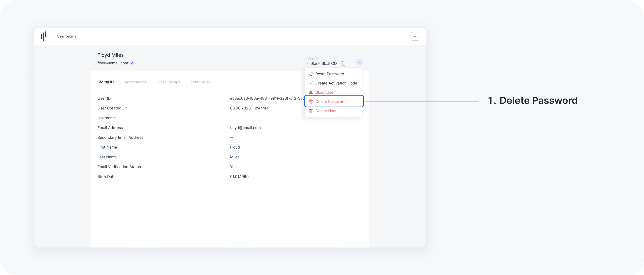Click the plus button in header

pyautogui.click(x=415, y=36)
